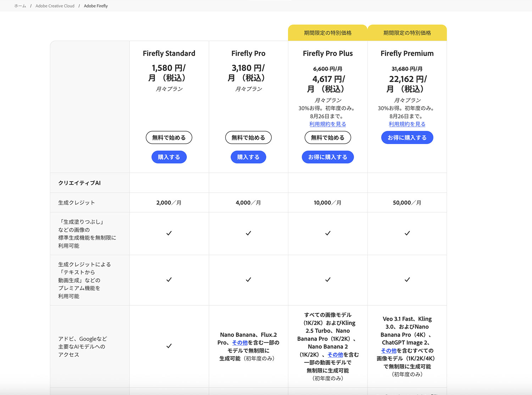The height and width of the screenshot is (395, 532).
Task: Open その他 link in Firefly Premium models cell
Action: (389, 350)
